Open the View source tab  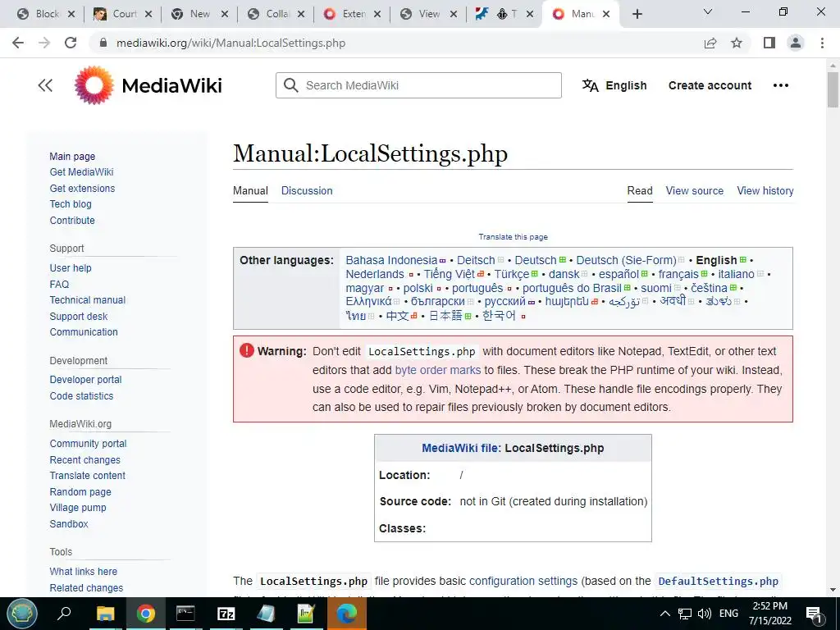point(694,190)
